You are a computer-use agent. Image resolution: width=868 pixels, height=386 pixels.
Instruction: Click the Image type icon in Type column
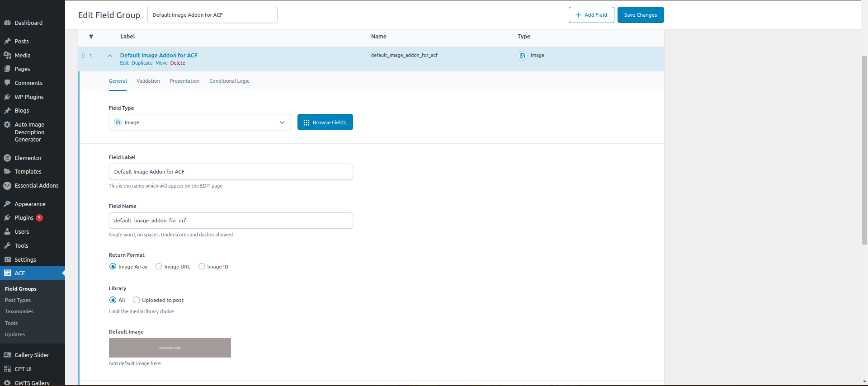522,56
